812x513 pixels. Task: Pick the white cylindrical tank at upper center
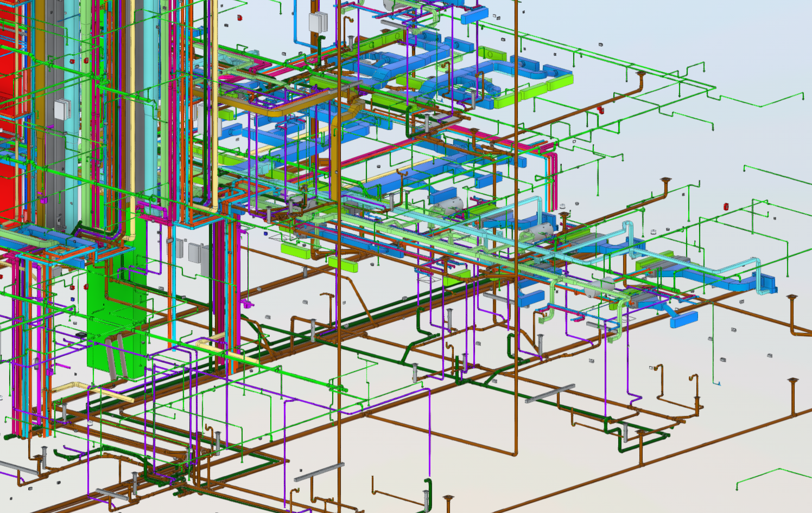click(449, 205)
